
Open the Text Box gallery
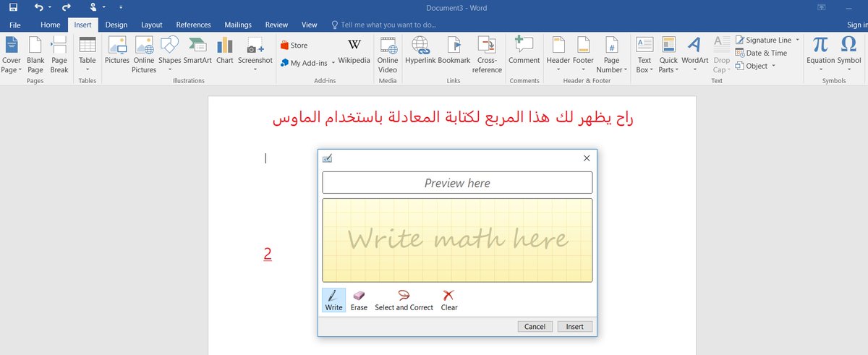tap(644, 54)
